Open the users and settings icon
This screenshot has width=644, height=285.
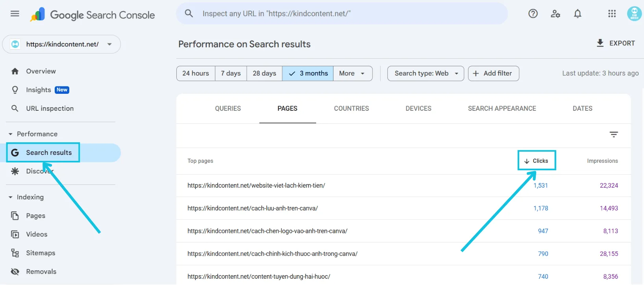click(x=555, y=14)
